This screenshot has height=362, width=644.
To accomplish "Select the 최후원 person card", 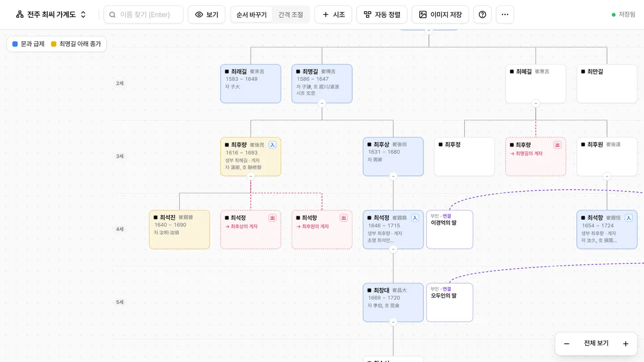I will point(607,157).
